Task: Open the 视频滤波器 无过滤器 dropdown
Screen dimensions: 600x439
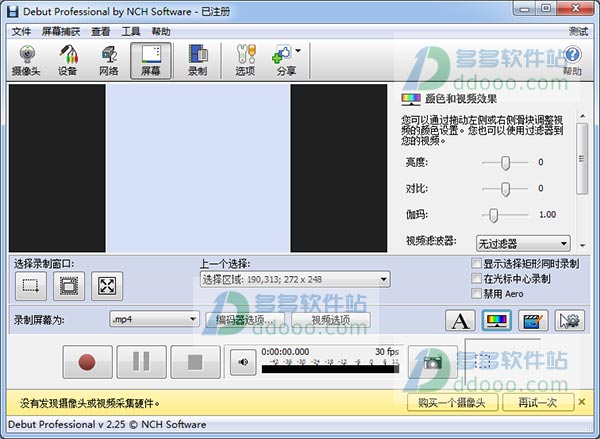Action: [523, 243]
